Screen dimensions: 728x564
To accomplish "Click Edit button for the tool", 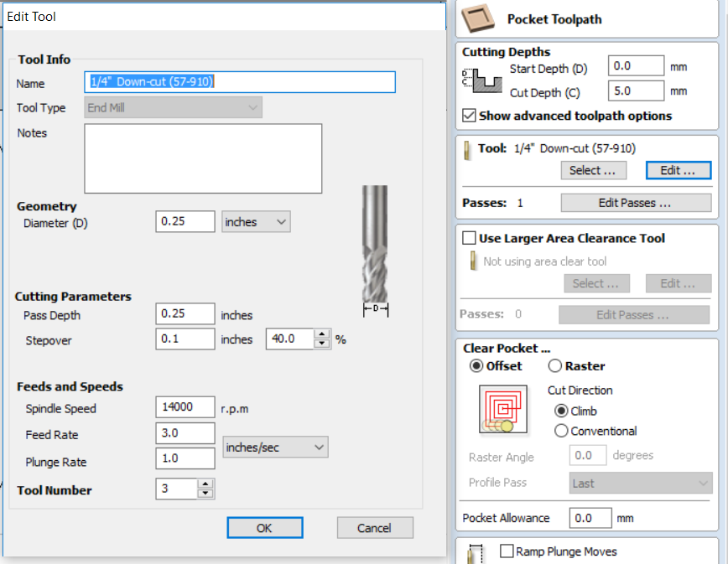I will click(x=679, y=170).
